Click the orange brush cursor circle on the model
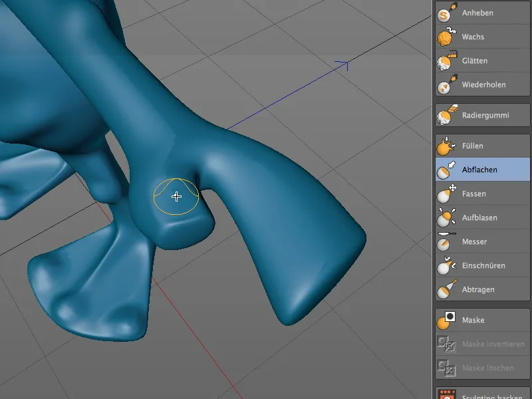Screen dimensions: 532x399 pos(176,196)
